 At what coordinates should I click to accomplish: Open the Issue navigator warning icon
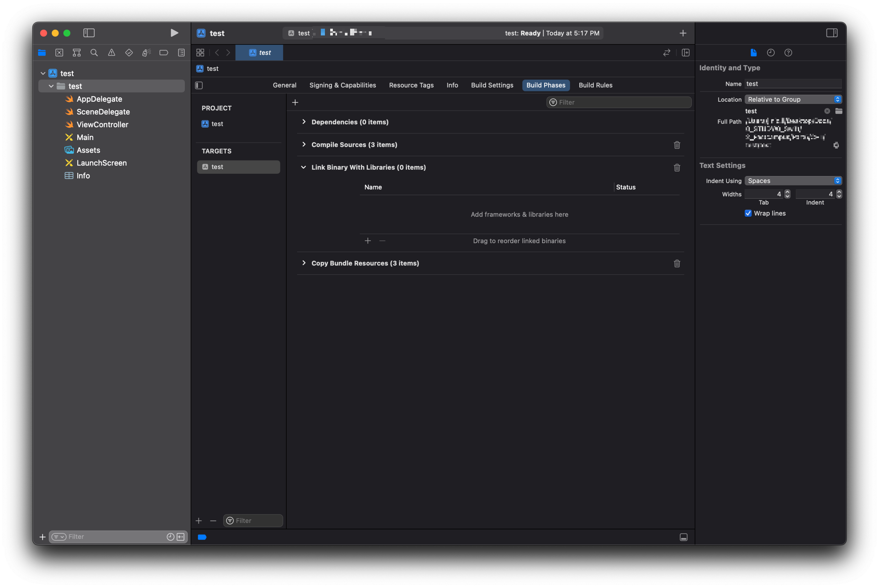click(x=111, y=53)
